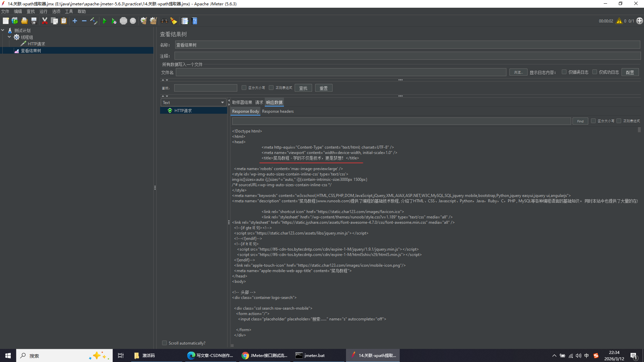Click the 文件名 filename input field
The width and height of the screenshot is (644, 362).
tap(341, 72)
